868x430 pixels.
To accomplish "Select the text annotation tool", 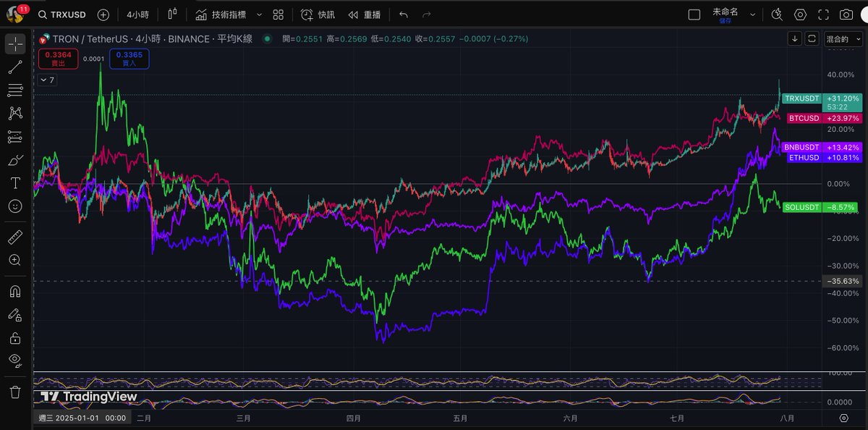I will tap(15, 183).
